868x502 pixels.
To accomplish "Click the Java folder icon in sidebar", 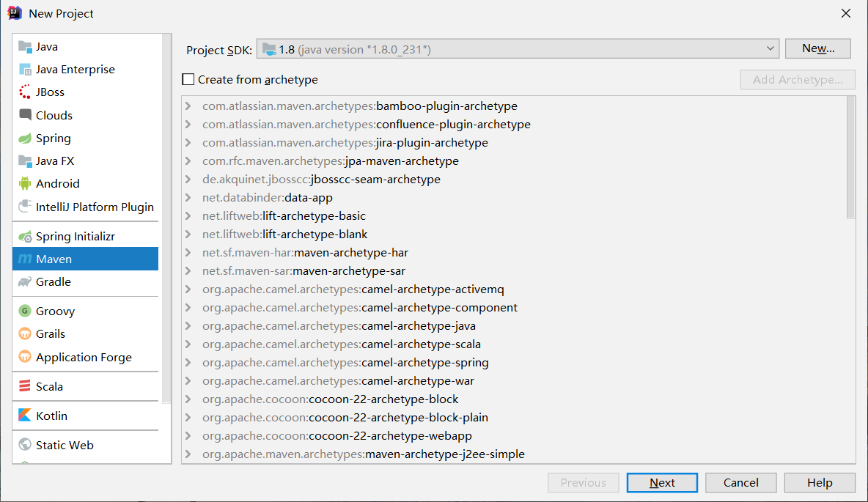I will [x=25, y=46].
